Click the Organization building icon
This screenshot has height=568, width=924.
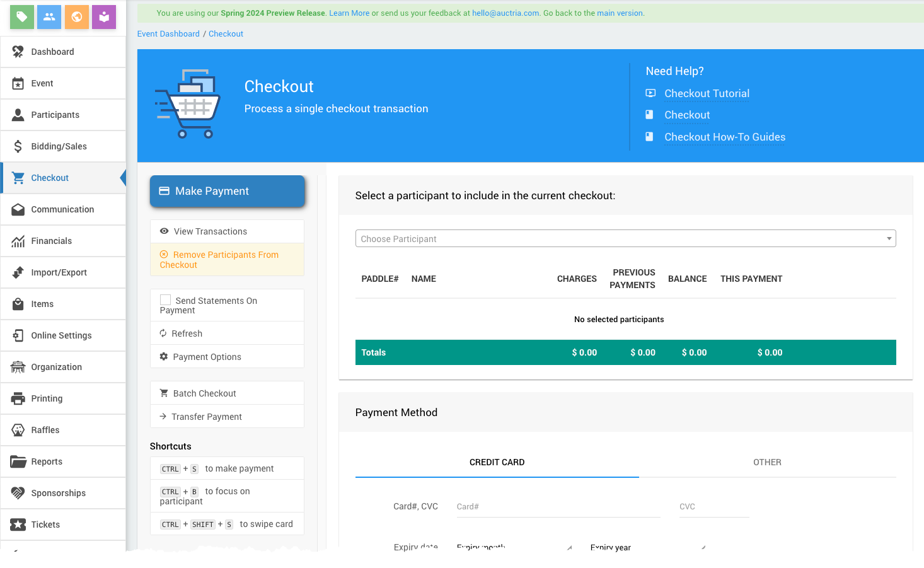pyautogui.click(x=18, y=367)
